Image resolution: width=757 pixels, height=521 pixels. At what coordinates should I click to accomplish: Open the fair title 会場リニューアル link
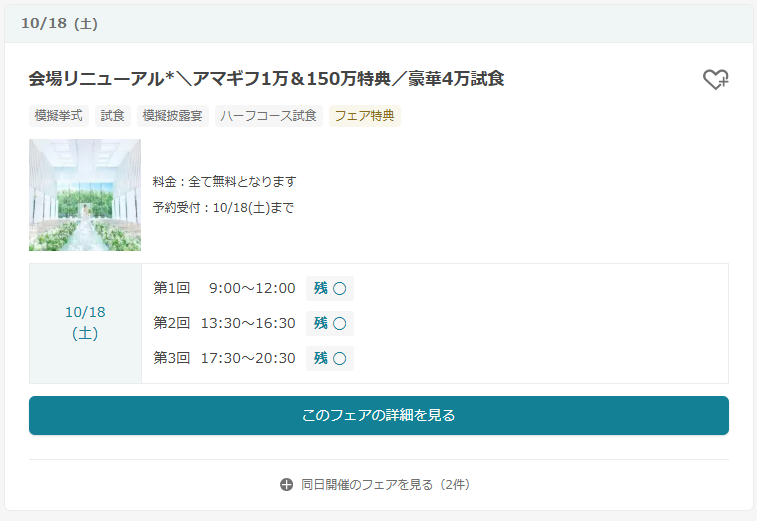point(266,79)
